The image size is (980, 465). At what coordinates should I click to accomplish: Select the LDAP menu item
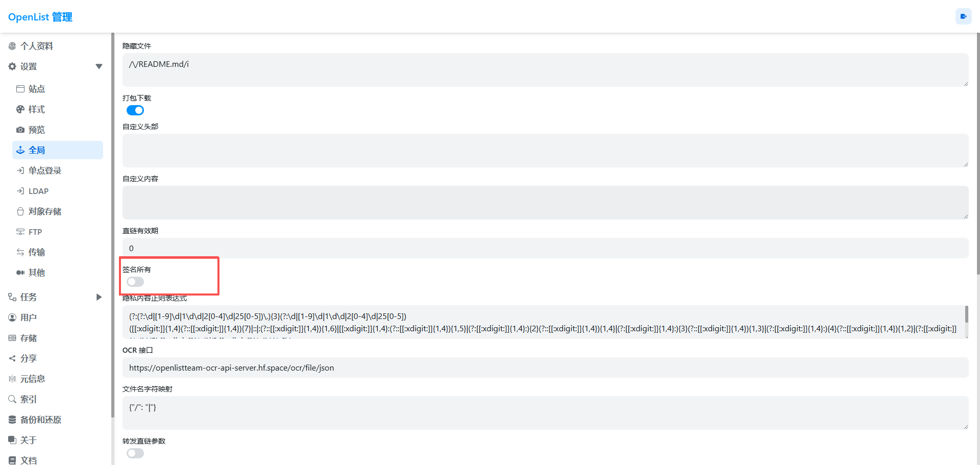[x=38, y=191]
